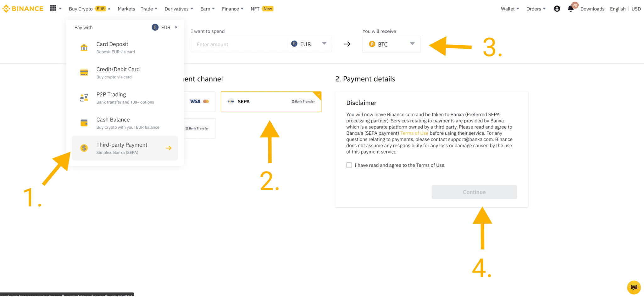Open the Terms of Use link
This screenshot has height=298, width=644.
coord(414,133)
